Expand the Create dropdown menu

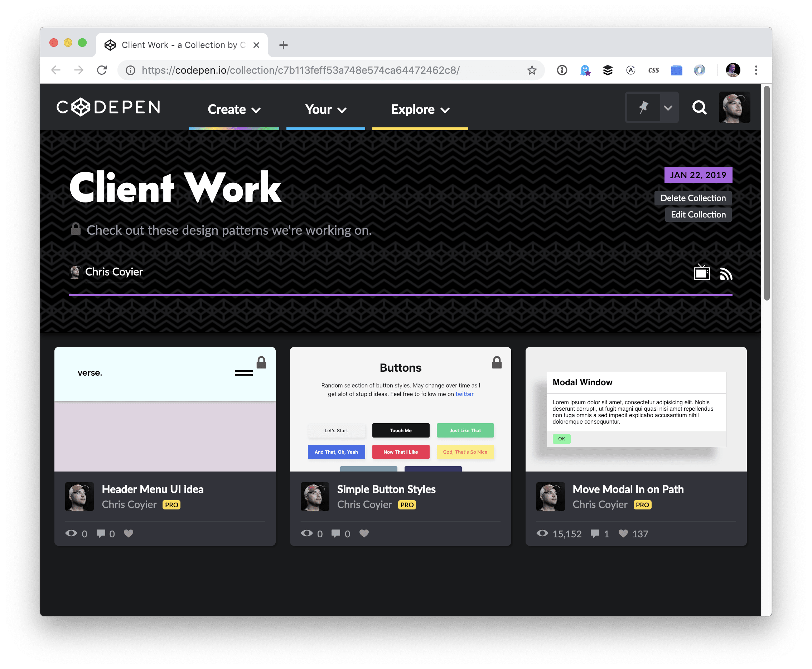(x=233, y=109)
